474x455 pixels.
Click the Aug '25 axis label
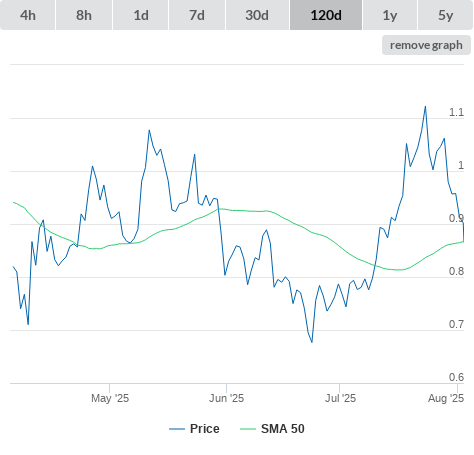coord(446,398)
